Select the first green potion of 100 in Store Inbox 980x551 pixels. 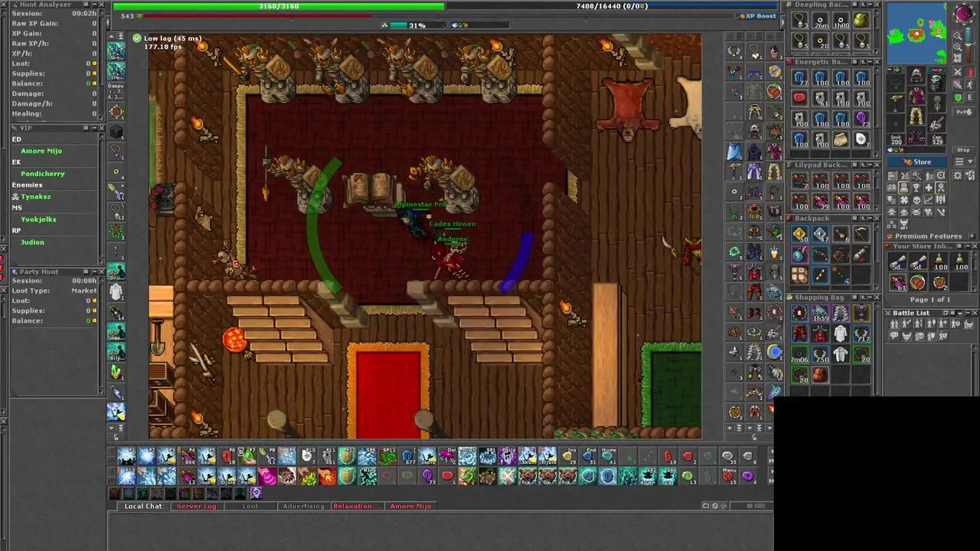[x=939, y=262]
